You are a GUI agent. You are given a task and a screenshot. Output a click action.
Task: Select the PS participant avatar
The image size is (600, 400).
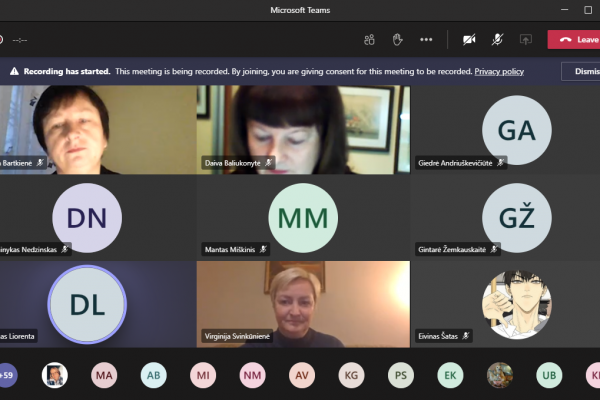pos(401,375)
